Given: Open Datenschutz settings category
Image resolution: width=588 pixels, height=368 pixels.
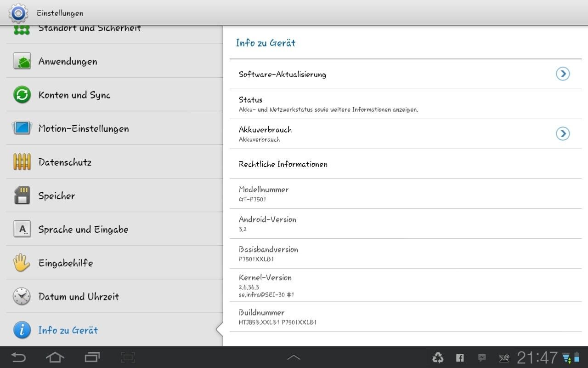Looking at the screenshot, I should pyautogui.click(x=114, y=162).
